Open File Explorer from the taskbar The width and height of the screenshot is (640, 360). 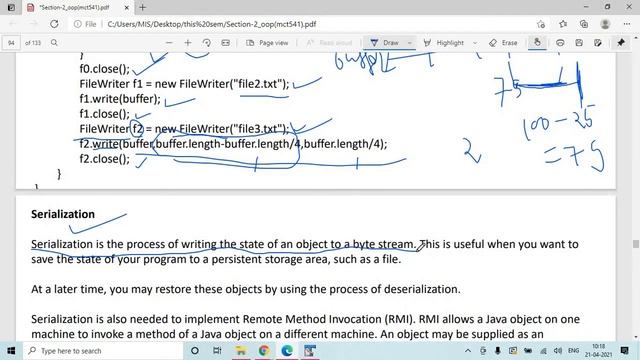(x=241, y=351)
